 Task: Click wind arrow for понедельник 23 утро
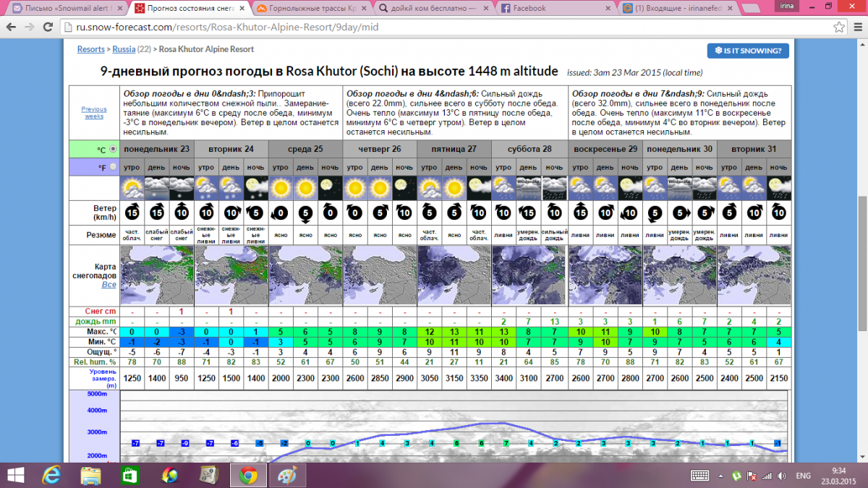[x=132, y=213]
